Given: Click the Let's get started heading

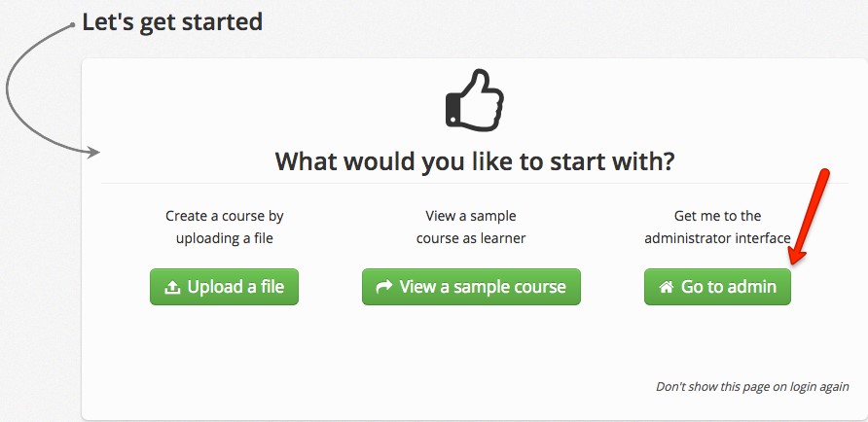Looking at the screenshot, I should [172, 20].
